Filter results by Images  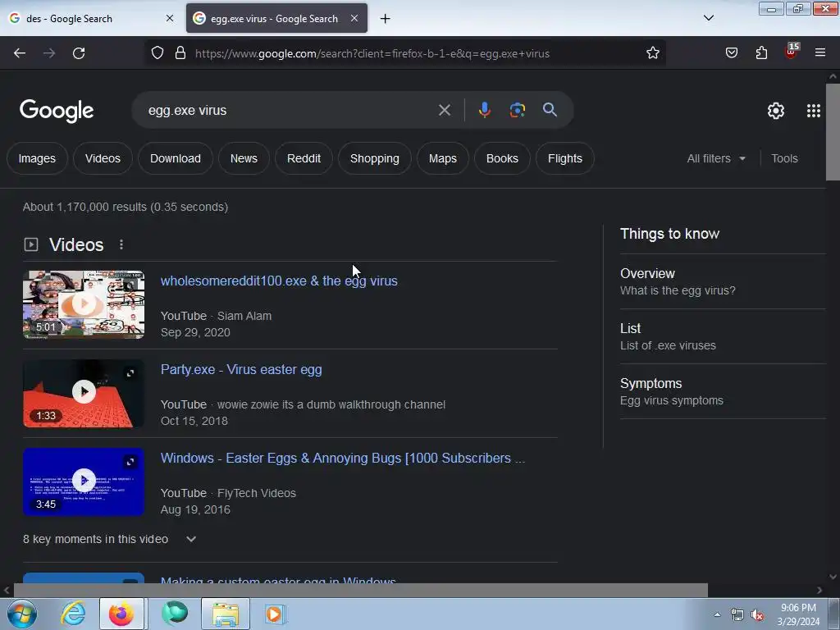37,158
